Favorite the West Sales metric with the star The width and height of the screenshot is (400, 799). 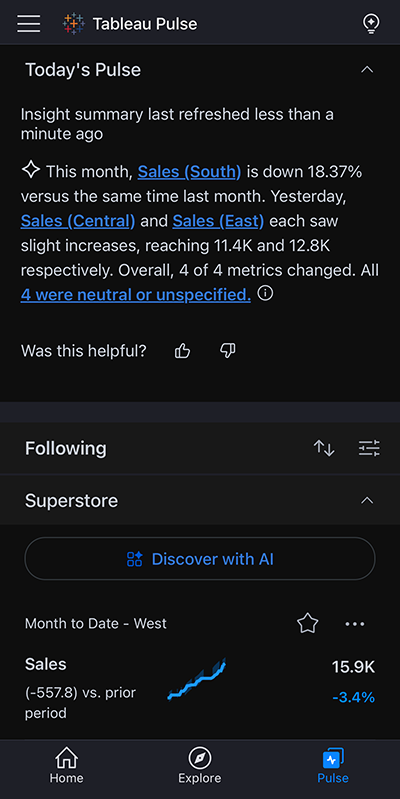pyautogui.click(x=308, y=623)
